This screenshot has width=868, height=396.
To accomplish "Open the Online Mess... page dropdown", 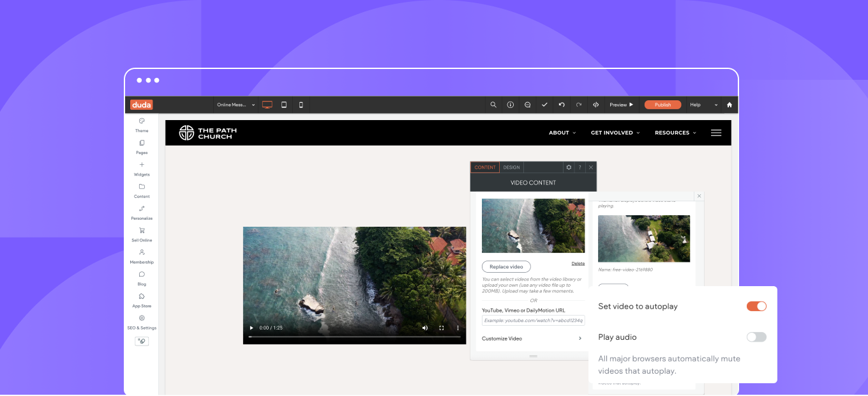I will click(236, 105).
